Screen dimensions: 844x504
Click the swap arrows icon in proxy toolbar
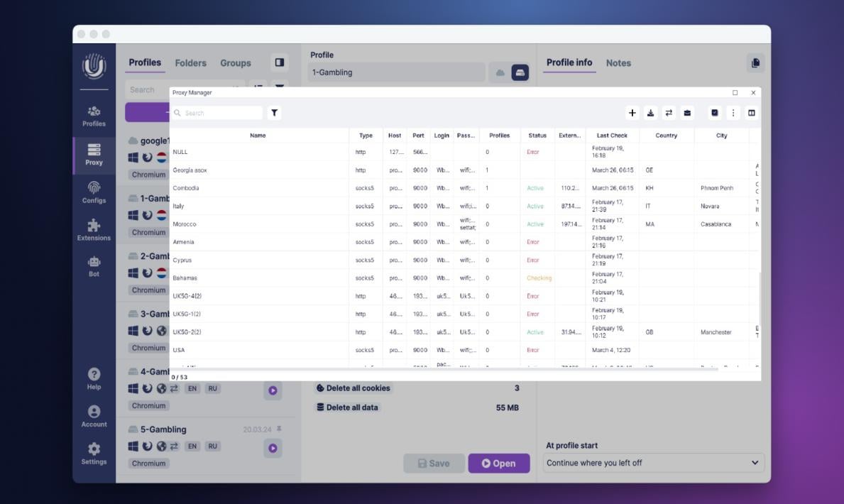coord(669,113)
